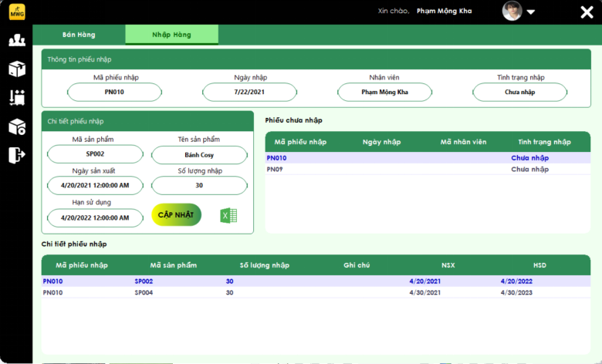
Task: Select SP002 cell in detail table
Action: tap(144, 281)
